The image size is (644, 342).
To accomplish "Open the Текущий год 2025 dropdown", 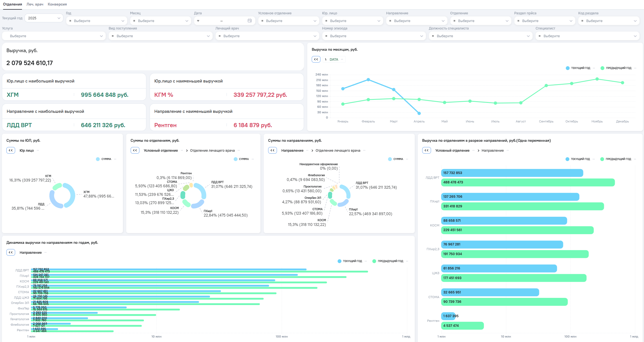I will [44, 18].
